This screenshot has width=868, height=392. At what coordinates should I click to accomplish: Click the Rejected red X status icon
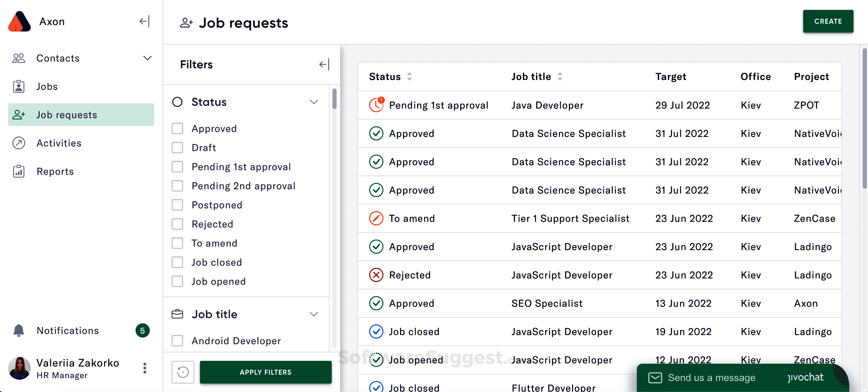[x=376, y=275]
